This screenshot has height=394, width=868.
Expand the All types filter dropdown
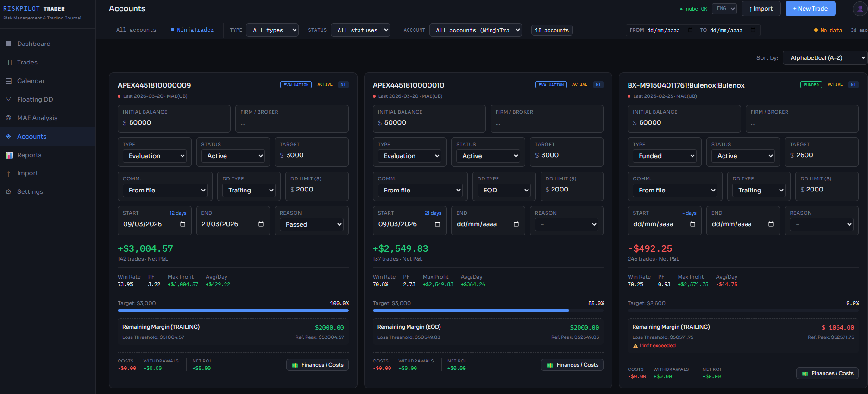tap(272, 30)
